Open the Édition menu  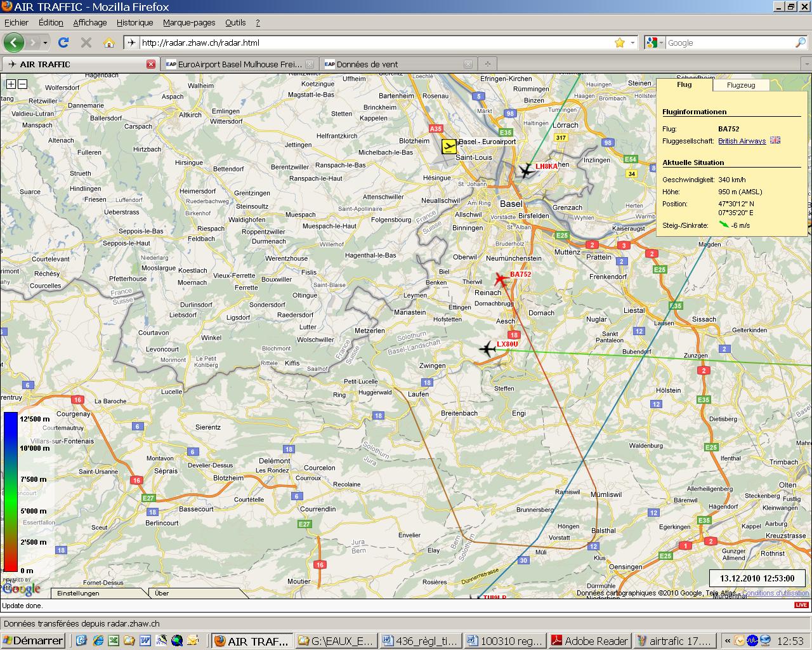click(x=51, y=22)
